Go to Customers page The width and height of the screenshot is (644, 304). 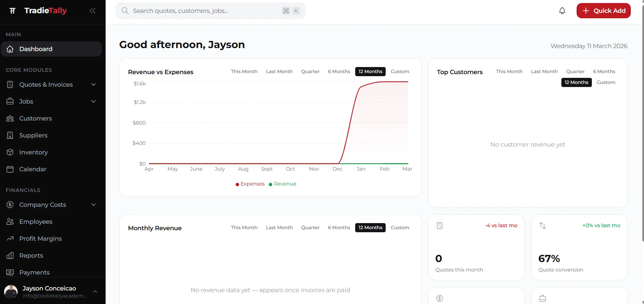(51, 118)
